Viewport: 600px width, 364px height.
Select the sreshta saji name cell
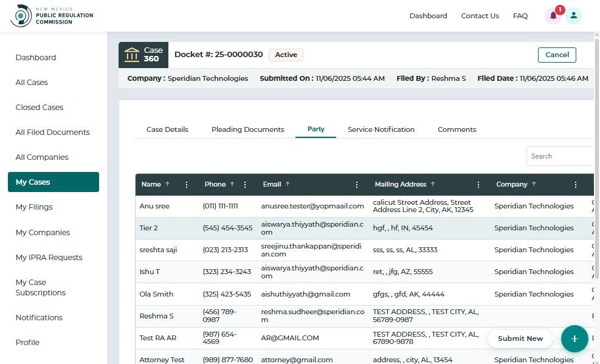tap(158, 250)
